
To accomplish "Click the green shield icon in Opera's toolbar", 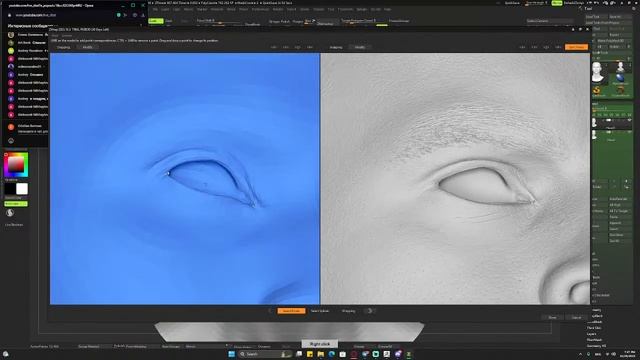I will (x=118, y=15).
